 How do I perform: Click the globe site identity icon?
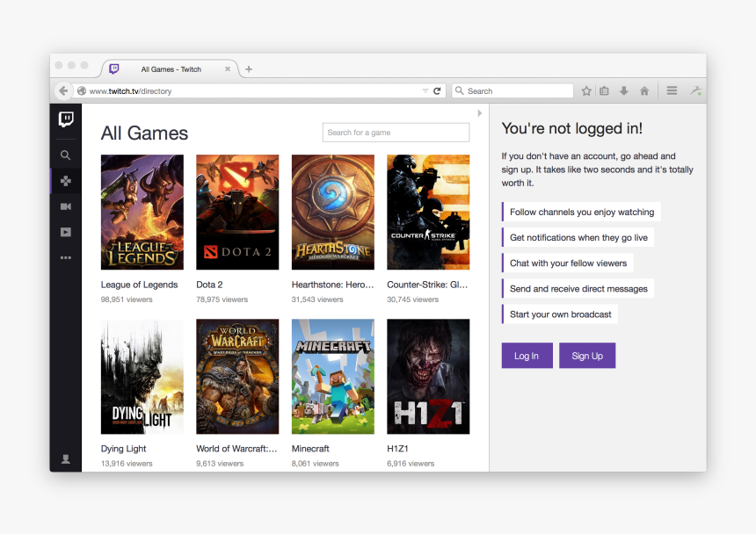82,91
